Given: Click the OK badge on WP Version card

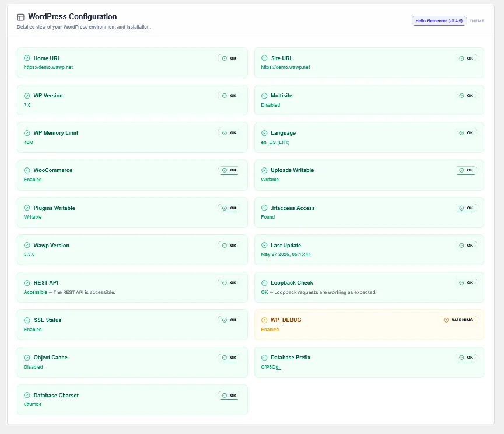Looking at the screenshot, I should [229, 96].
